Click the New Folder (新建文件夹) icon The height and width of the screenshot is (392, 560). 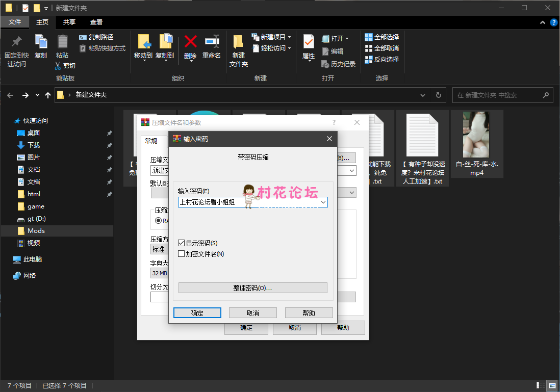point(238,42)
